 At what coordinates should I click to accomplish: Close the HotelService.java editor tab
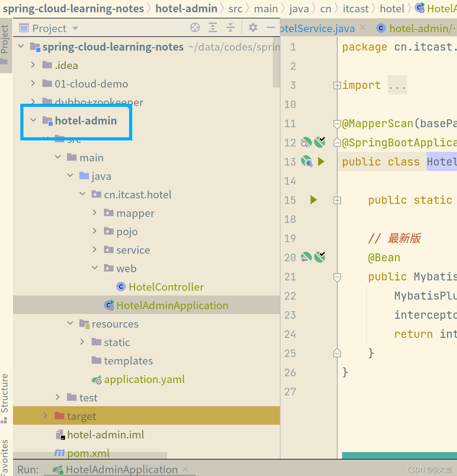click(363, 27)
